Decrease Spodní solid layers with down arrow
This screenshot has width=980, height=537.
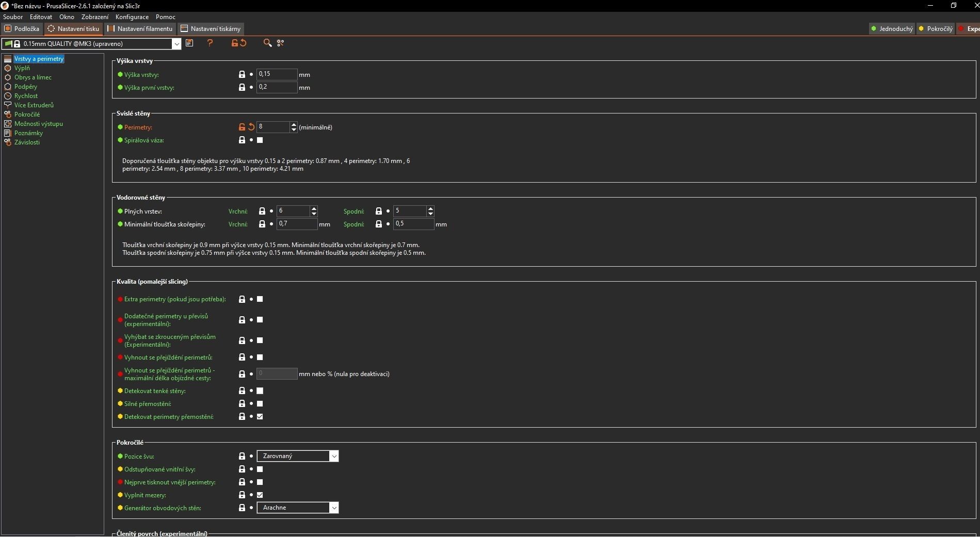[x=430, y=214]
